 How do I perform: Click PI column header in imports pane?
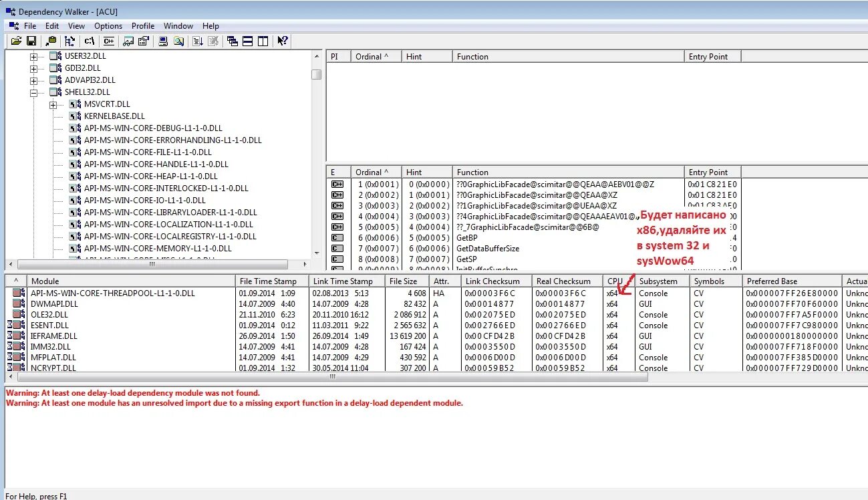[338, 57]
